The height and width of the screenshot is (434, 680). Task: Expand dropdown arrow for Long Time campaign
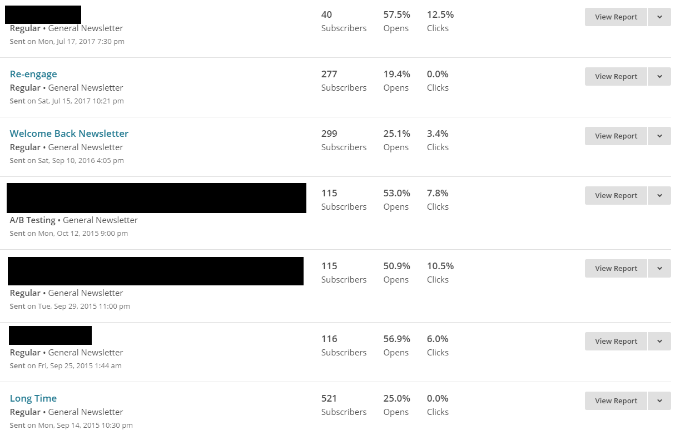660,401
